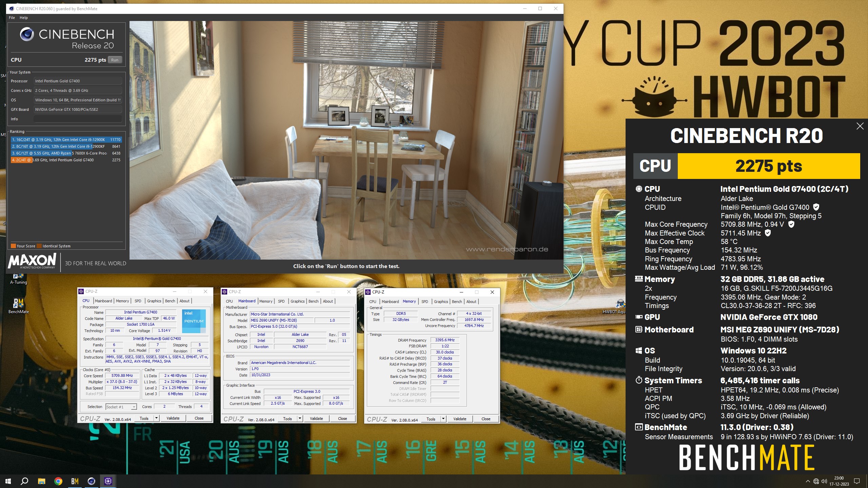
Task: Switch to Mainboard tab in left CPU-Z window
Action: 103,301
